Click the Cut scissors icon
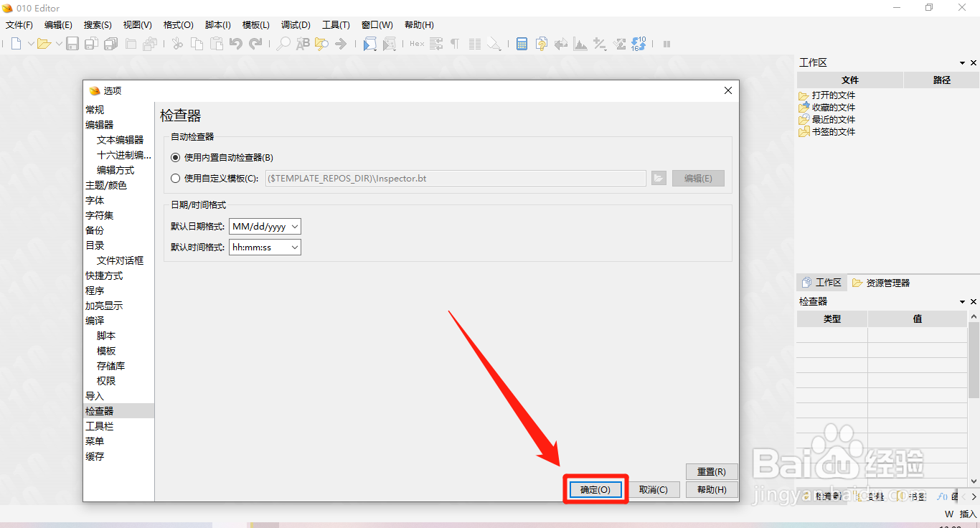 (177, 44)
